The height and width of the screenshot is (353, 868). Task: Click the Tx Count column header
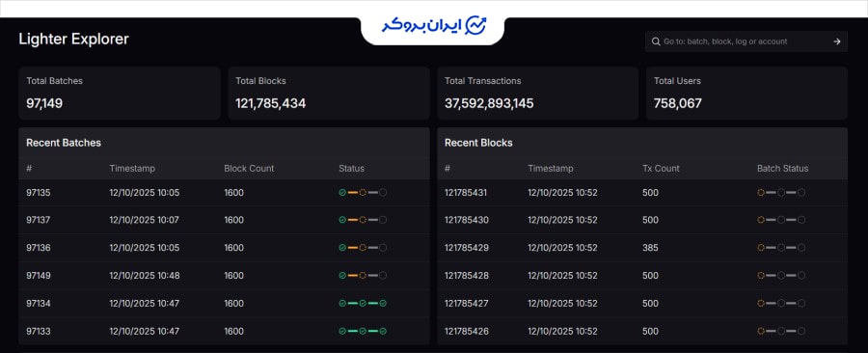click(x=661, y=168)
